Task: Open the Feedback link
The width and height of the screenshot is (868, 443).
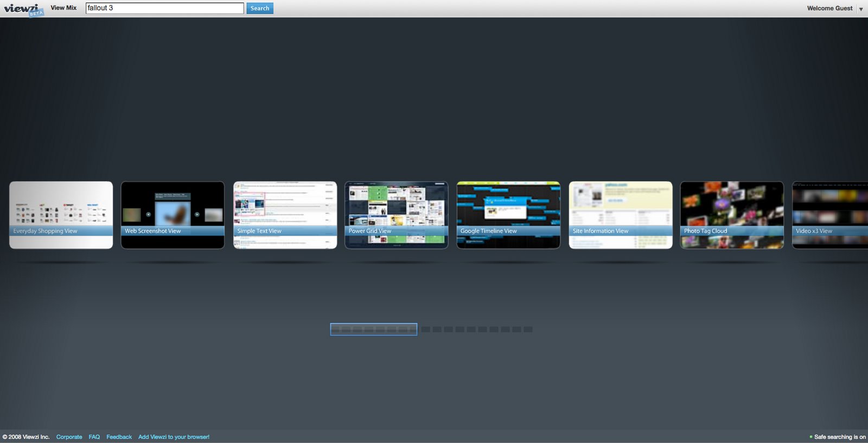Action: coord(119,437)
